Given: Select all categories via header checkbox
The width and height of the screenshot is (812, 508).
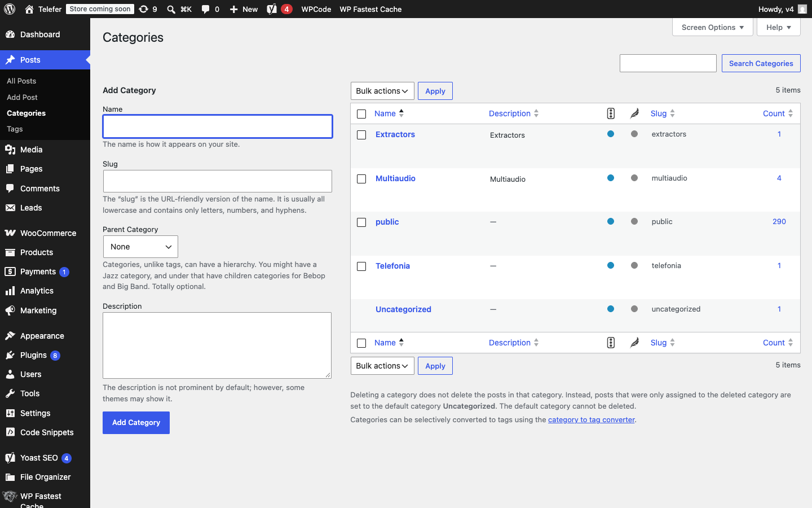Looking at the screenshot, I should (x=361, y=114).
